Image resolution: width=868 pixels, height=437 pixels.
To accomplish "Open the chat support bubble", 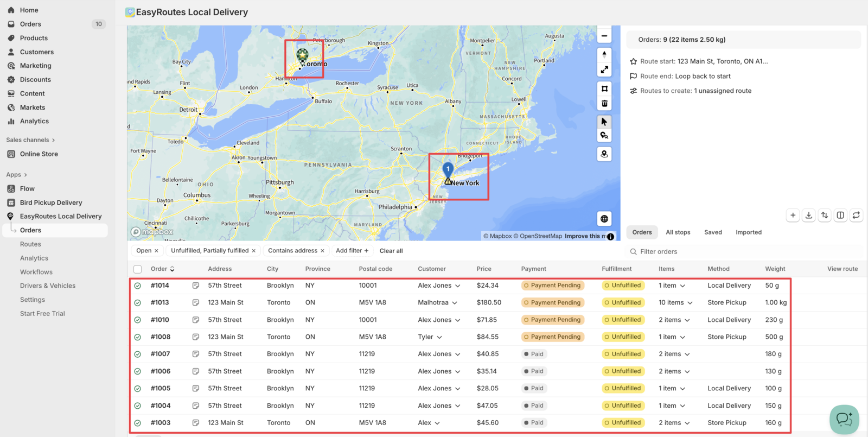I will click(844, 419).
